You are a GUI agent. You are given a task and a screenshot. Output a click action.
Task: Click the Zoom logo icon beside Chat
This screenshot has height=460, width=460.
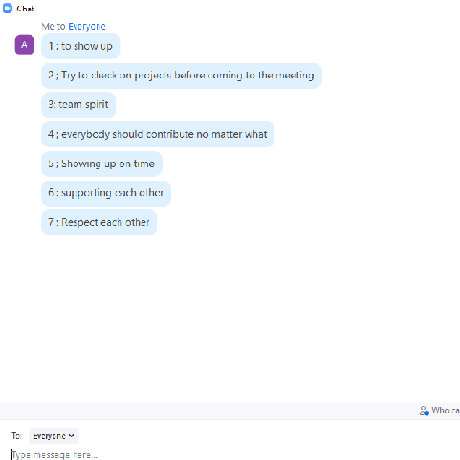(7, 8)
